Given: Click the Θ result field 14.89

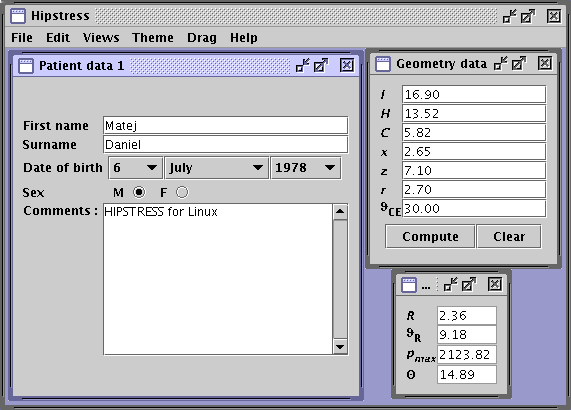Looking at the screenshot, I should pos(467,375).
